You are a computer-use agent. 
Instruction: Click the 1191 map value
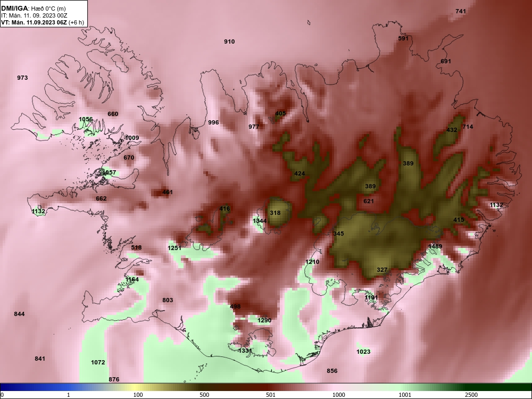(x=371, y=298)
